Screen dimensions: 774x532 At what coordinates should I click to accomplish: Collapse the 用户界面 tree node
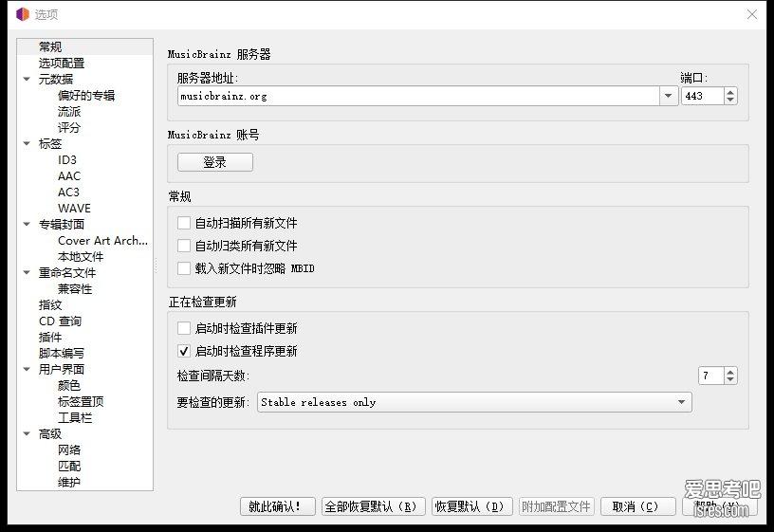pos(27,369)
